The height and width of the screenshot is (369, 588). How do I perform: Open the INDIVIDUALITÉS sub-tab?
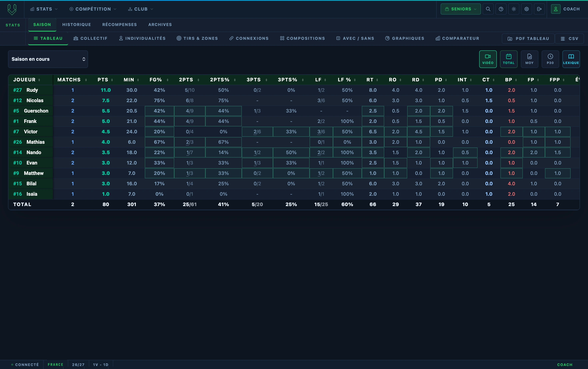pyautogui.click(x=142, y=38)
